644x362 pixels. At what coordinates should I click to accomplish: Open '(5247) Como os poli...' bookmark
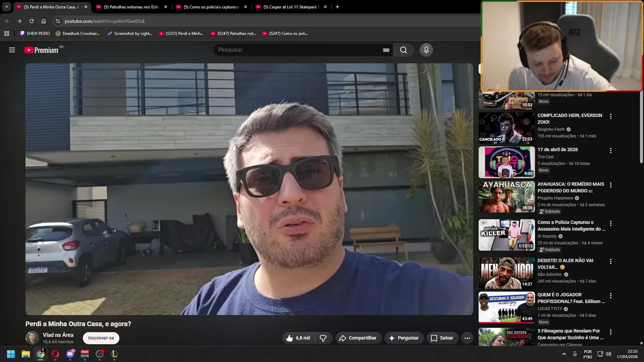pos(285,34)
